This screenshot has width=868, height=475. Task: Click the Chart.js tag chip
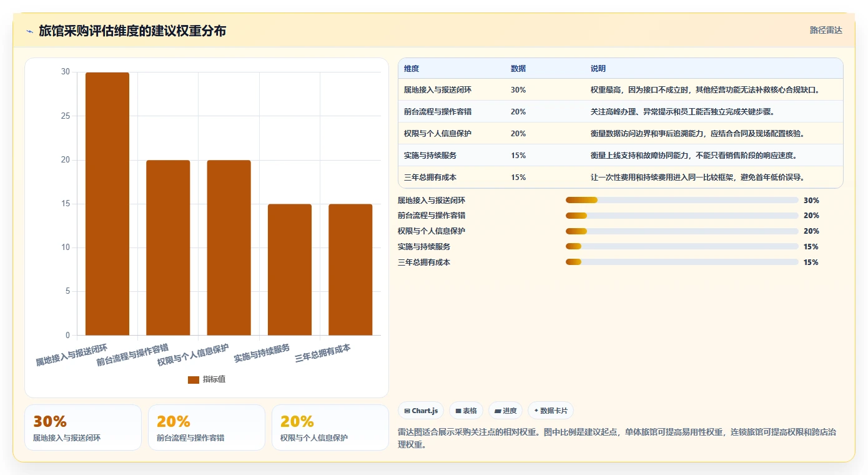point(422,411)
